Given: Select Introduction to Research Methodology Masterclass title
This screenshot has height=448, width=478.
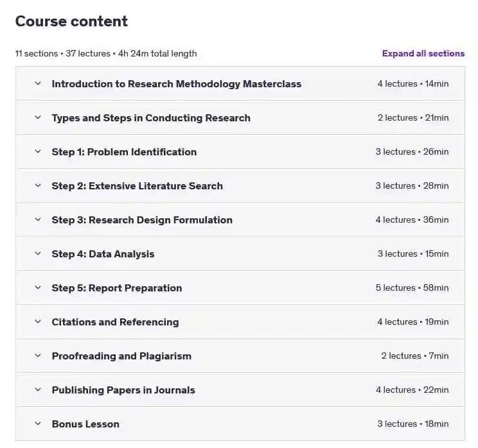Looking at the screenshot, I should click(x=177, y=84).
